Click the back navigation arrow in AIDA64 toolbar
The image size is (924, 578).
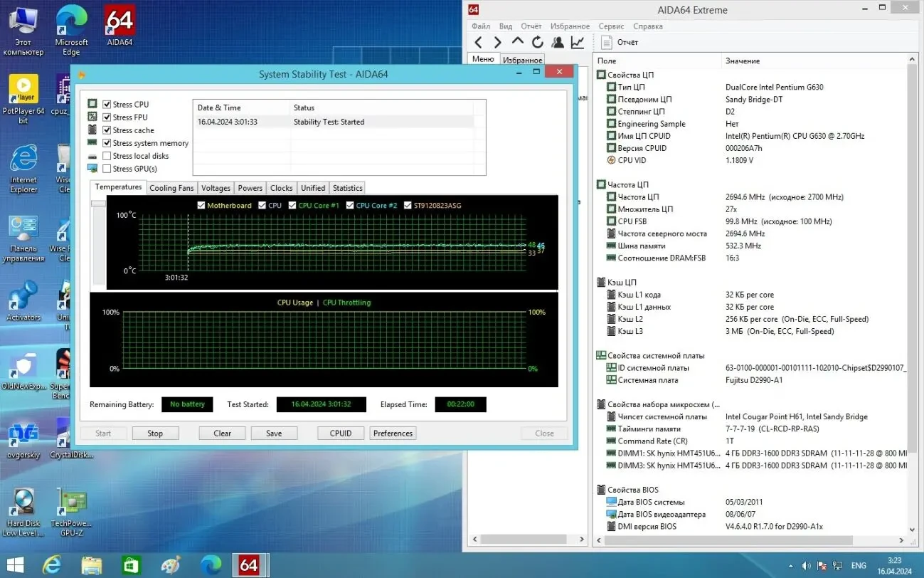click(477, 42)
